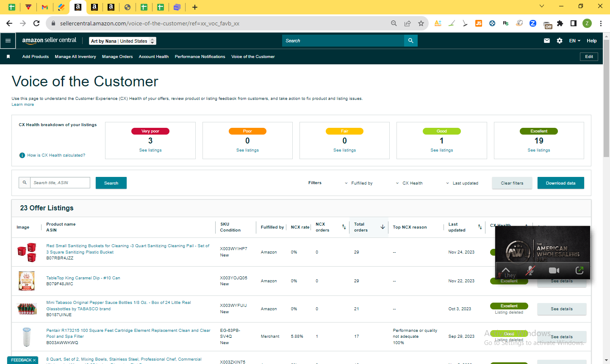
Task: Open the Red Small Sanitizing Buckets product image
Action: [27, 252]
